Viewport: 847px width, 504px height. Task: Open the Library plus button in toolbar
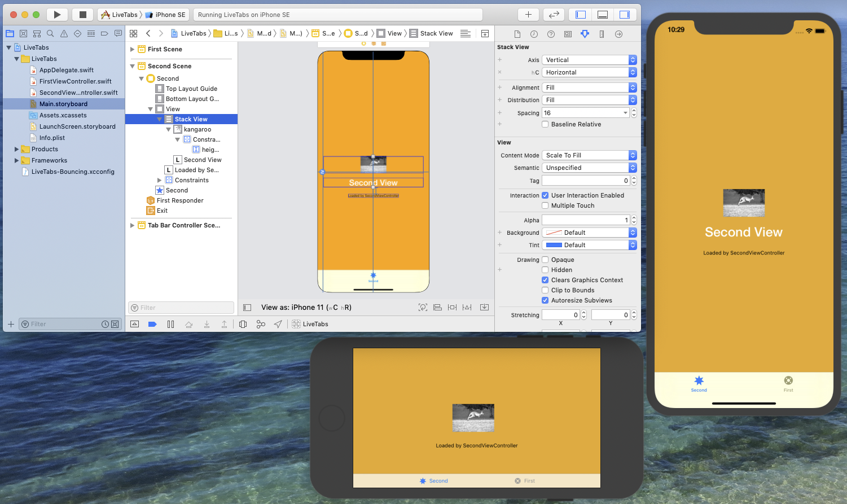pos(528,15)
